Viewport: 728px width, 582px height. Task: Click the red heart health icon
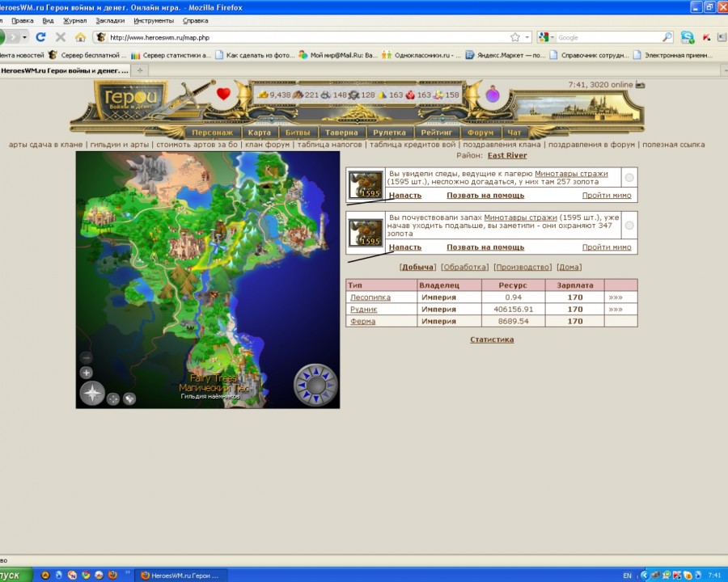(x=224, y=94)
